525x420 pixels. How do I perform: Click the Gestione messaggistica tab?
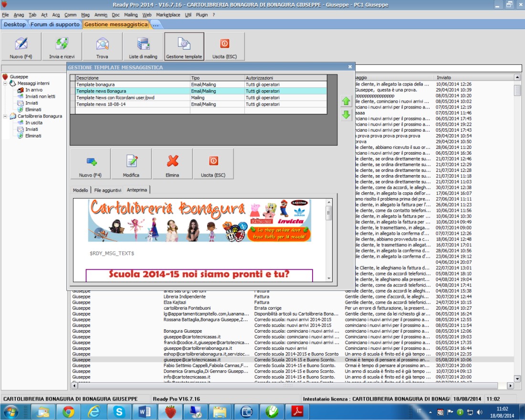116,24
